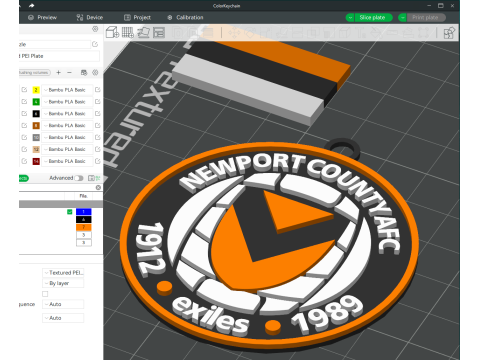The width and height of the screenshot is (480, 360).
Task: Open filament 10 Bambu PLA Basic dropdown
Action: pos(67,137)
